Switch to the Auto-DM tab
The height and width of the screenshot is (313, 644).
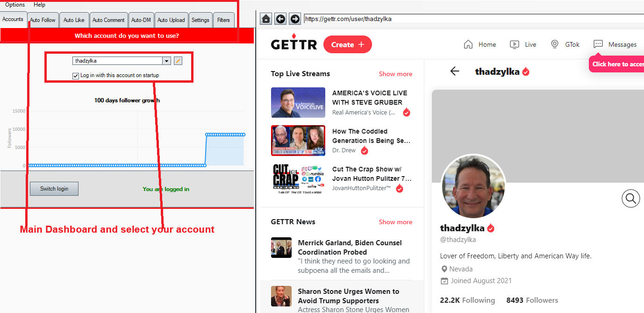[141, 20]
